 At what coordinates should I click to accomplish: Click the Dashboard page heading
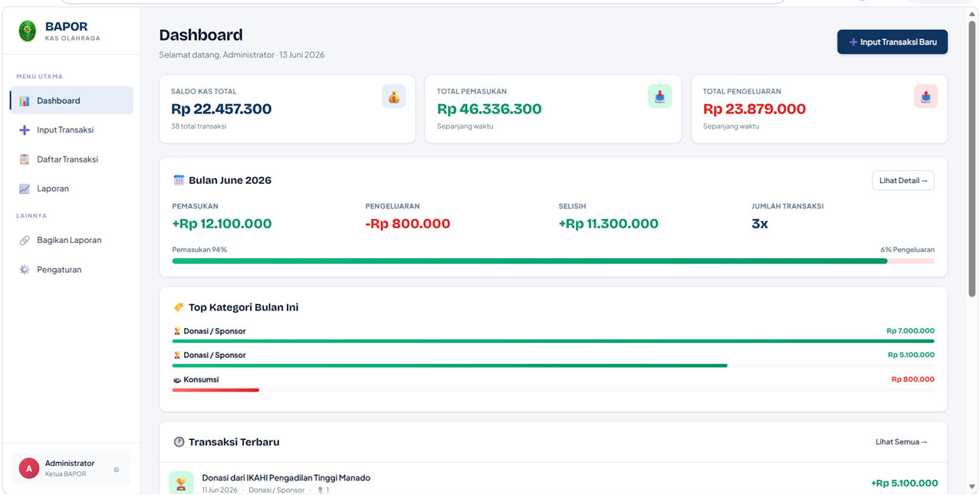click(201, 34)
